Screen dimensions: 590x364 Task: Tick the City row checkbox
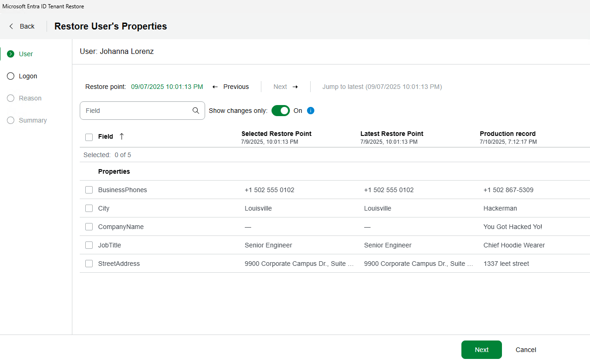(x=89, y=208)
